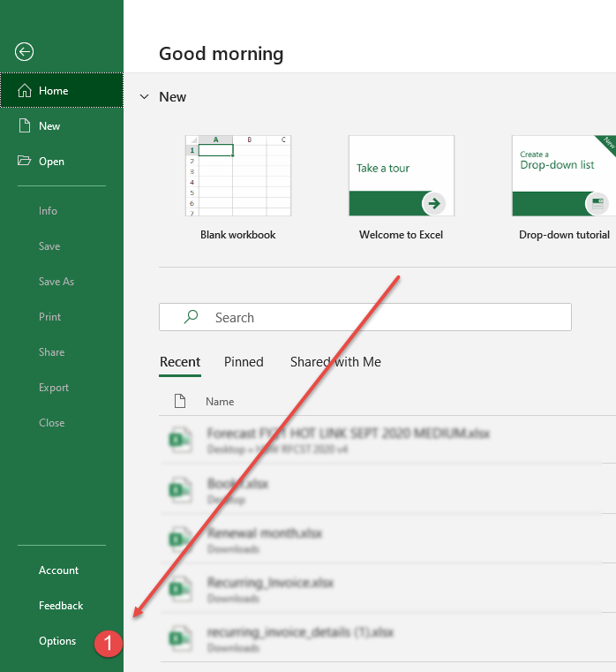Open recurring_invoice_details (1).xlsx
616x672 pixels.
(387, 638)
